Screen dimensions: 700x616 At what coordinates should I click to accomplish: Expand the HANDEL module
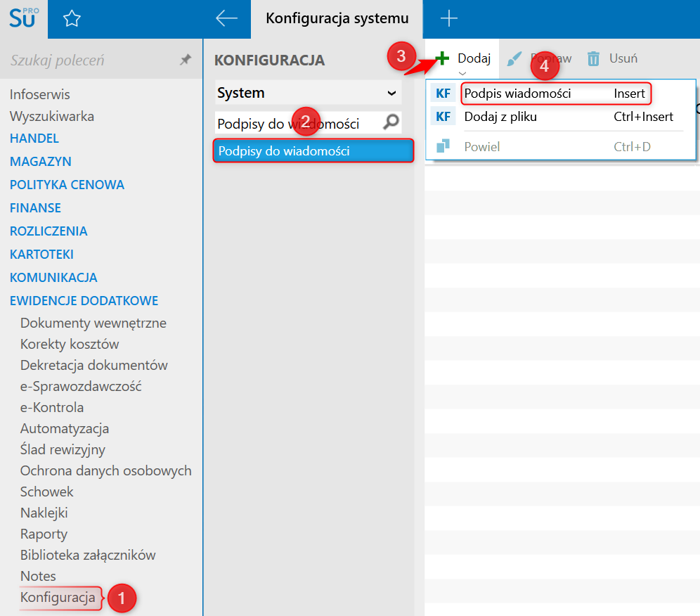coord(34,139)
